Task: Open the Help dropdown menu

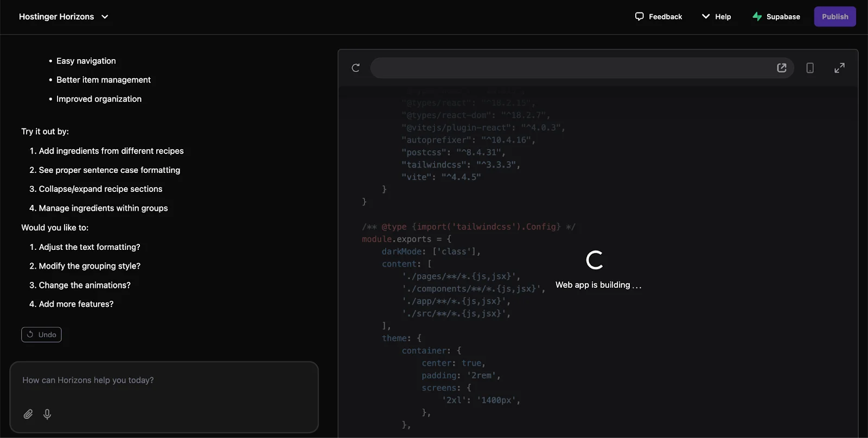Action: click(x=716, y=17)
